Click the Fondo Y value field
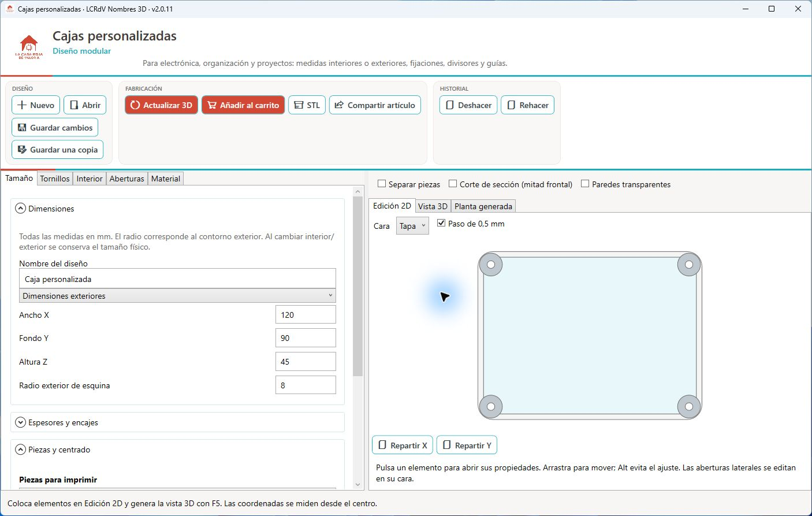Viewport: 812px width, 516px height. click(x=306, y=337)
